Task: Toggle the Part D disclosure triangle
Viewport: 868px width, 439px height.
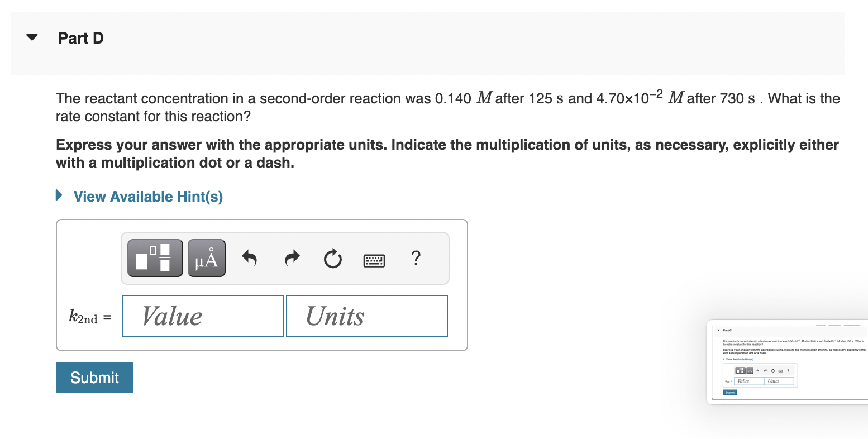Action: pos(32,37)
